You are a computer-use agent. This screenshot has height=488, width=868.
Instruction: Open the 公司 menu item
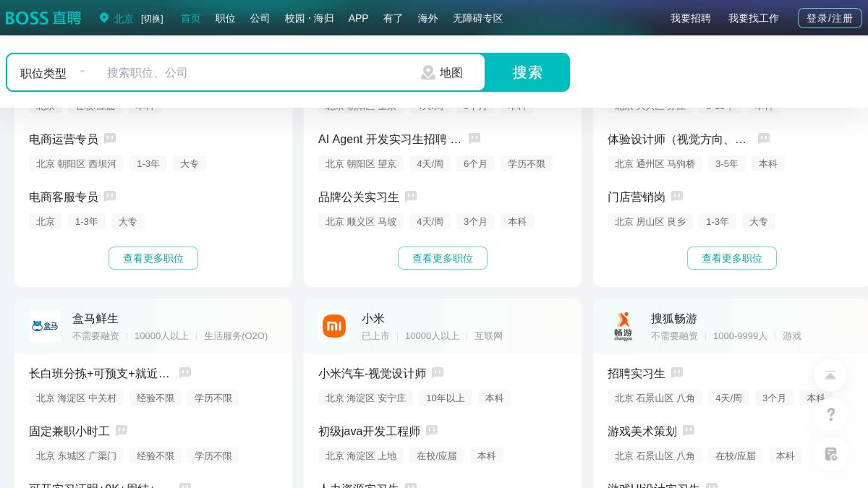260,18
